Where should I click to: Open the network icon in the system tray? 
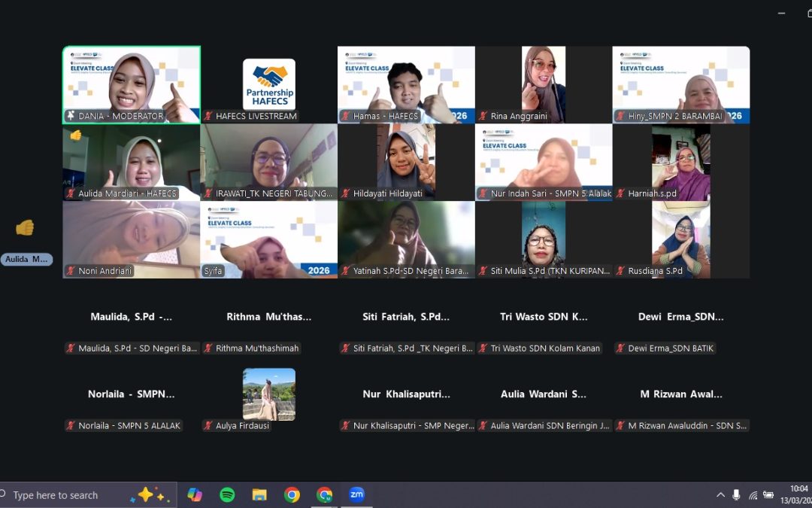(753, 495)
